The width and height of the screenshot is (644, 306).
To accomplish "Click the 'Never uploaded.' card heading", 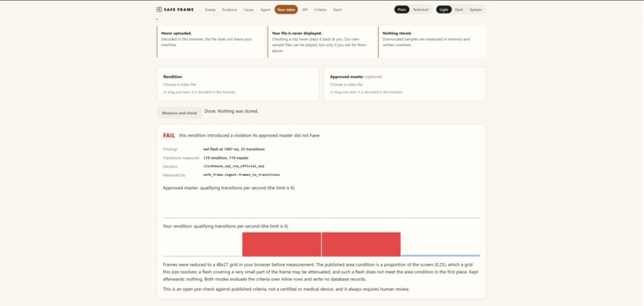I will (x=177, y=34).
